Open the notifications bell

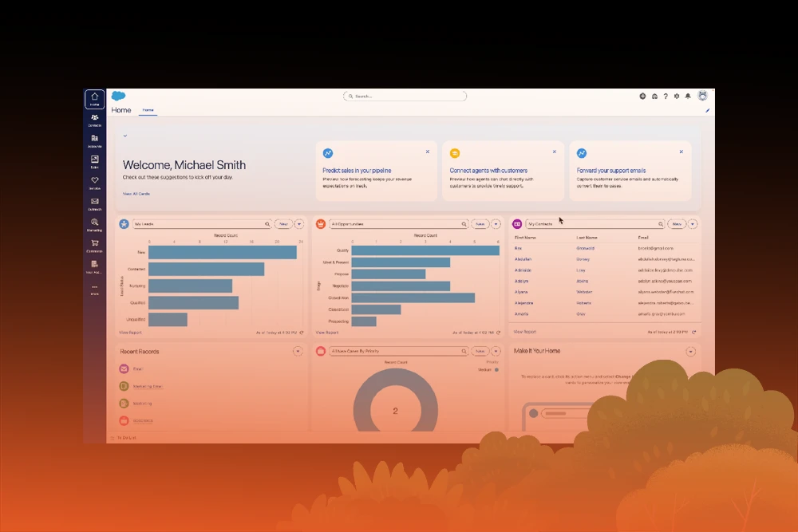tap(688, 97)
